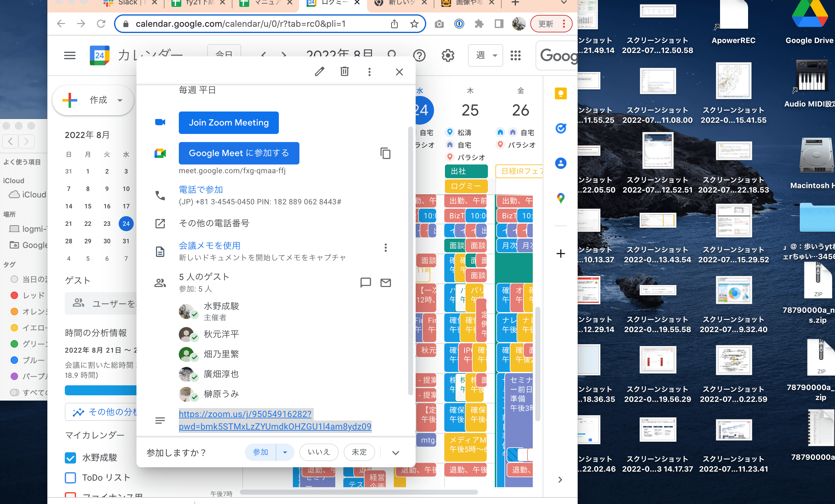835x504 pixels.
Task: Go back in browser history
Action: (x=61, y=24)
